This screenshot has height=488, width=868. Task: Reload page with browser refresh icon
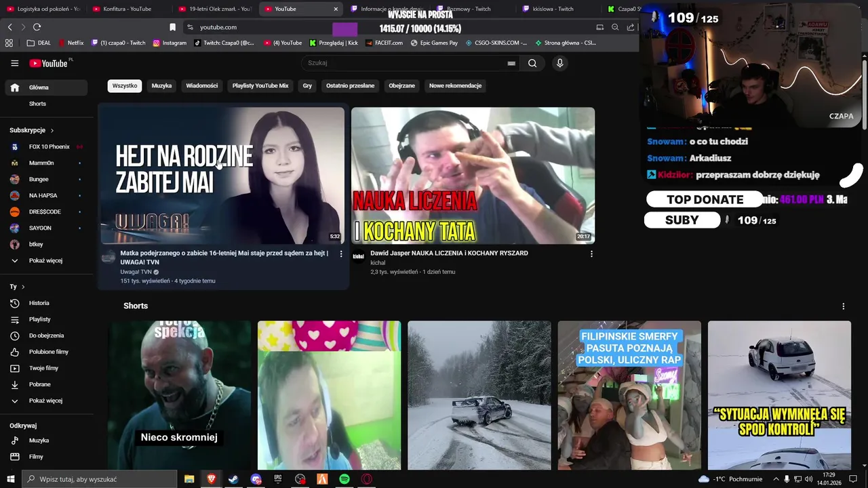[37, 27]
